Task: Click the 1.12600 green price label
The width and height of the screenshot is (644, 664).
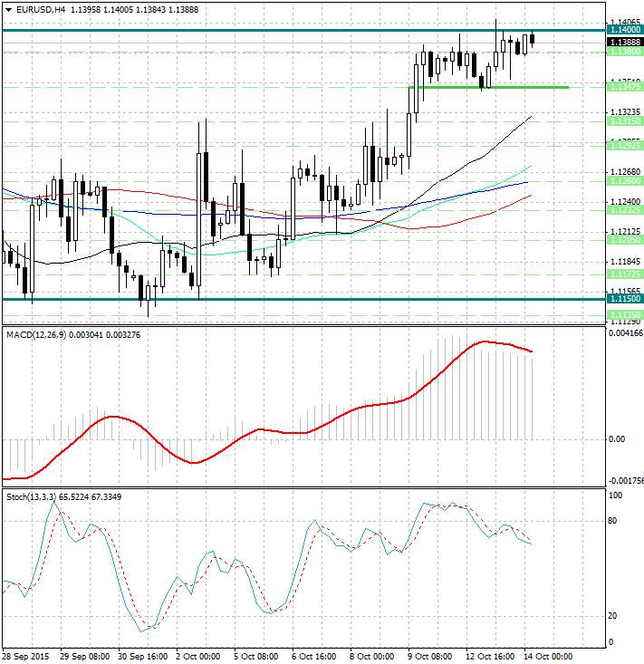Action: pos(625,181)
